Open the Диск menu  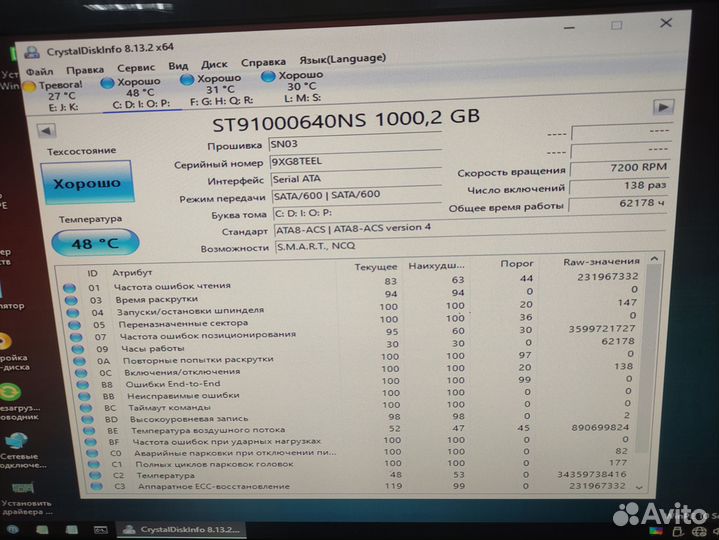click(x=214, y=64)
